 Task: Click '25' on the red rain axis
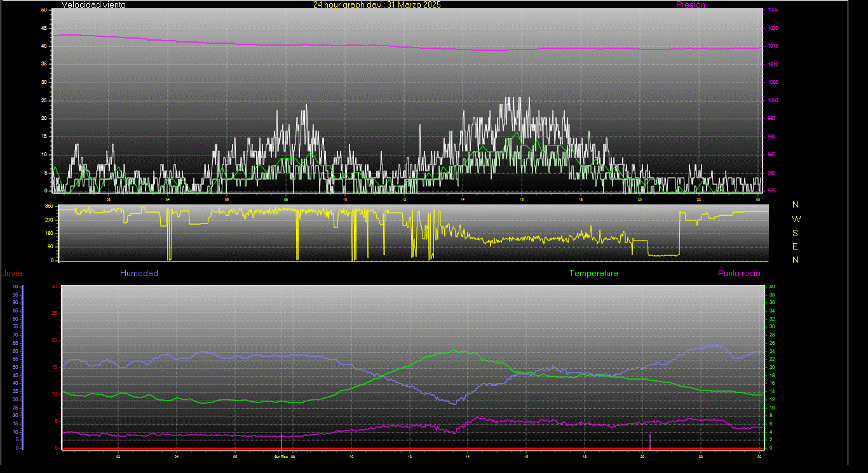(54, 314)
